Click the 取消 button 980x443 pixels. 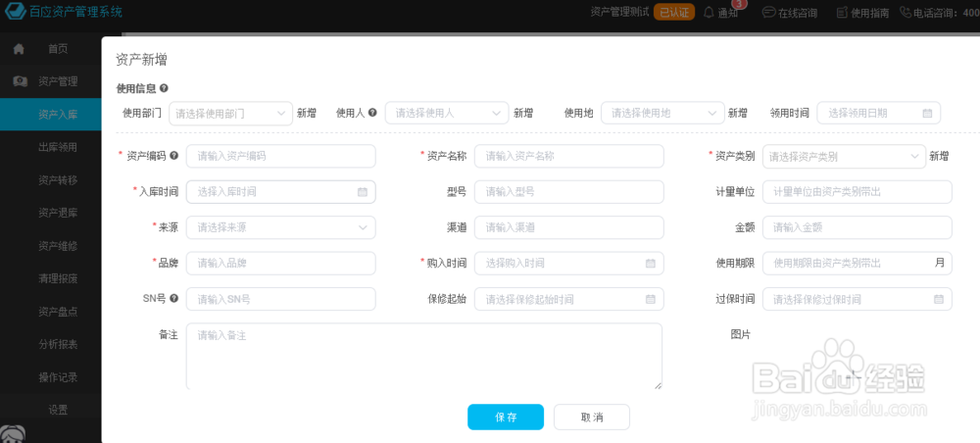tap(592, 417)
